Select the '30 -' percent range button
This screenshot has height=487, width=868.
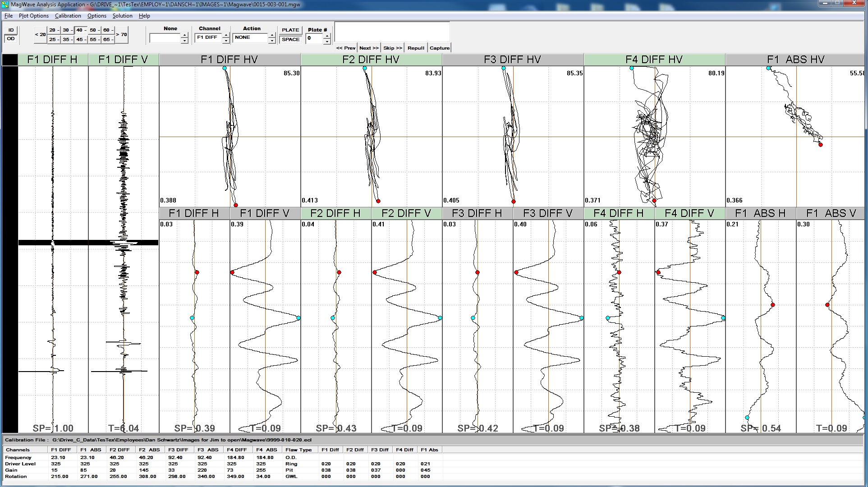(67, 30)
